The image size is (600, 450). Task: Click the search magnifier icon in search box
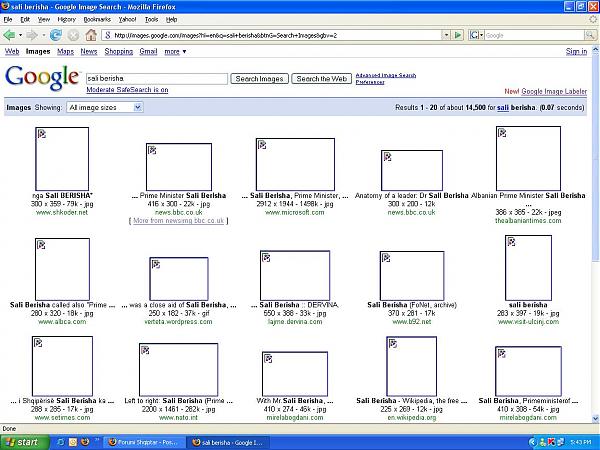tap(590, 35)
